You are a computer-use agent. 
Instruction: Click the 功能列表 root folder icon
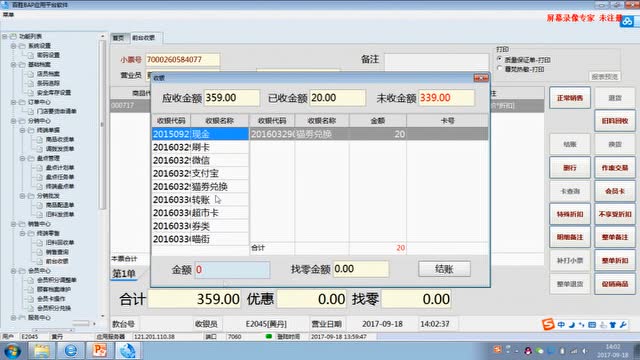pyautogui.click(x=13, y=36)
